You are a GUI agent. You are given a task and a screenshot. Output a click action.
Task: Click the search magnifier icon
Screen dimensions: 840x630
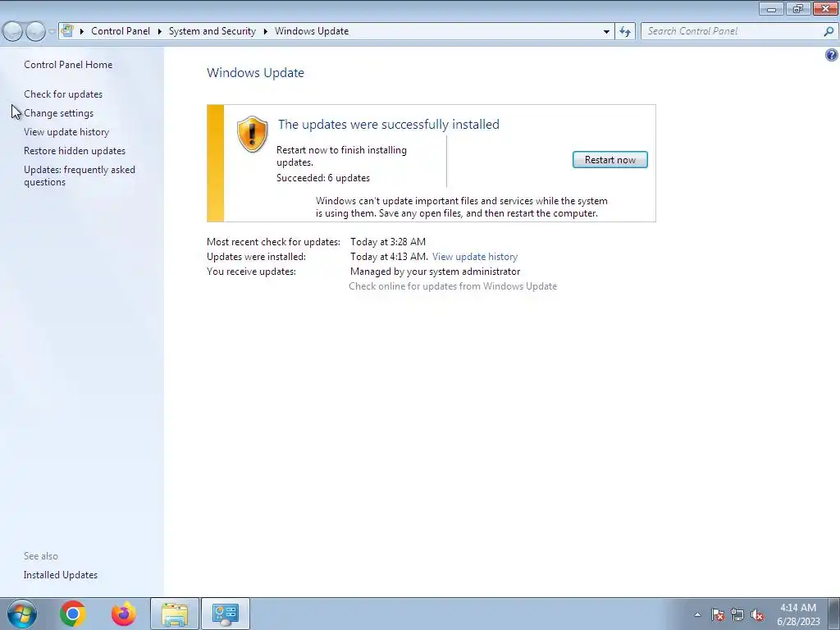pyautogui.click(x=829, y=32)
